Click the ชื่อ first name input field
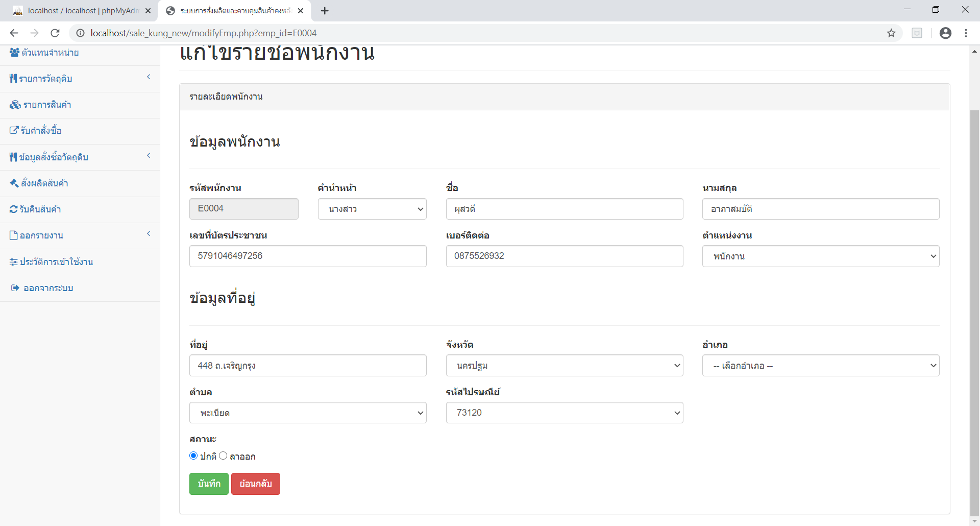 pyautogui.click(x=564, y=209)
